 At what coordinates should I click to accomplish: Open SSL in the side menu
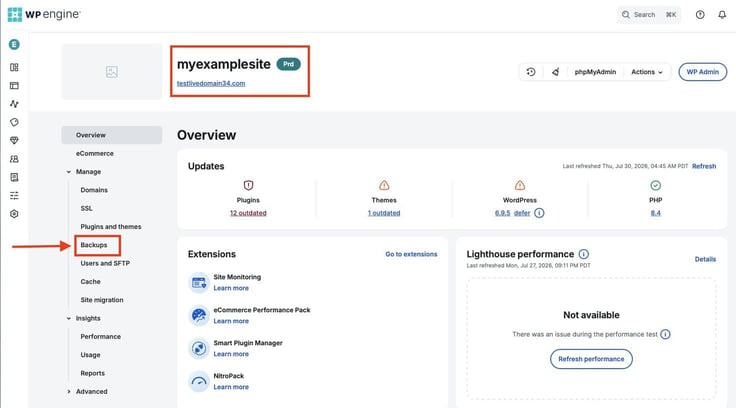(x=86, y=208)
